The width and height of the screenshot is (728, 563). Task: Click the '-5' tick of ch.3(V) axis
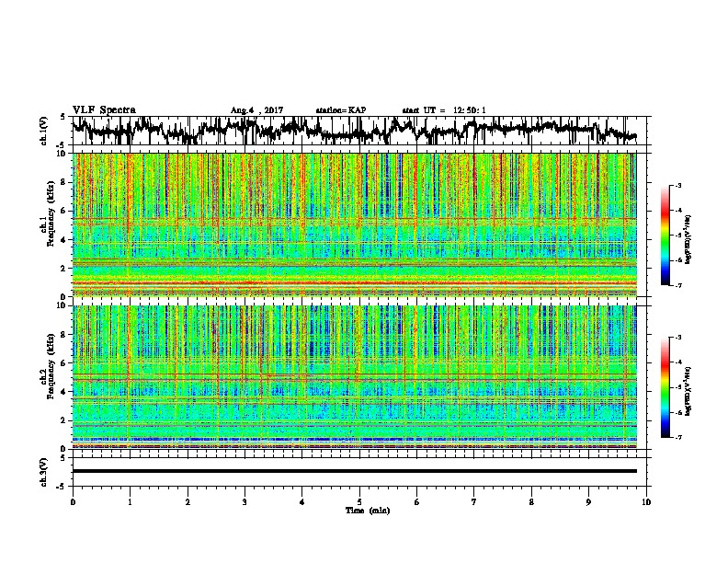[x=62, y=487]
